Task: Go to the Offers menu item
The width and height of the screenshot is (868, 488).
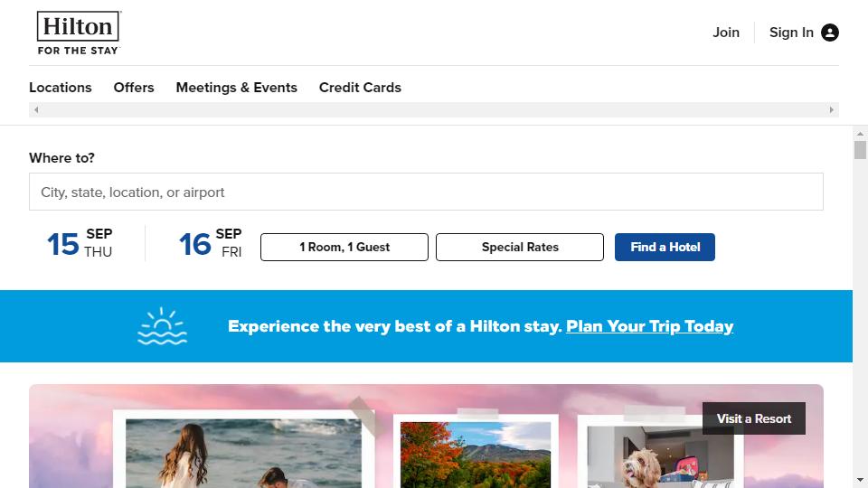Action: click(x=134, y=88)
